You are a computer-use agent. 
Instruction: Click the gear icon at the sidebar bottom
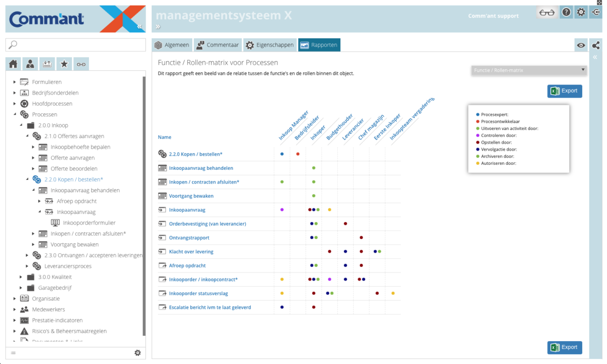[138, 353]
